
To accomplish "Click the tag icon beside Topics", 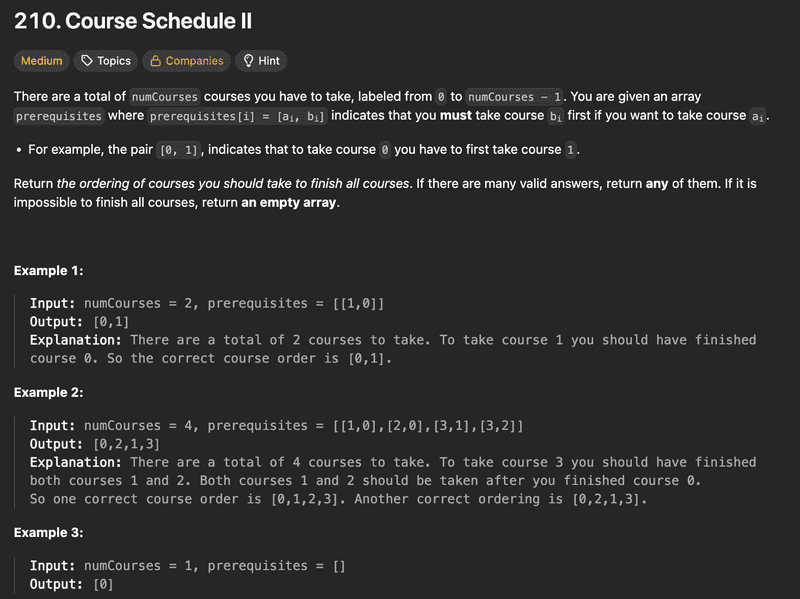I will pyautogui.click(x=87, y=61).
